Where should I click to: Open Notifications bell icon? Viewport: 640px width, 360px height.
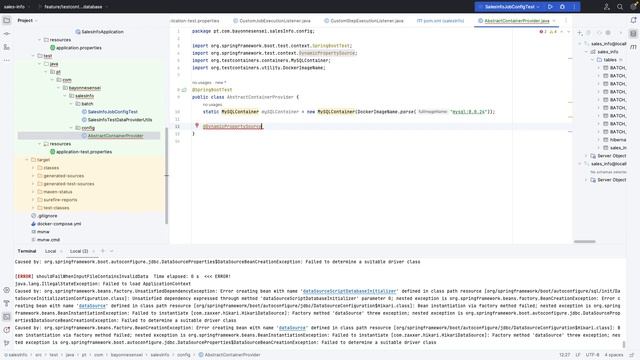[633, 20]
